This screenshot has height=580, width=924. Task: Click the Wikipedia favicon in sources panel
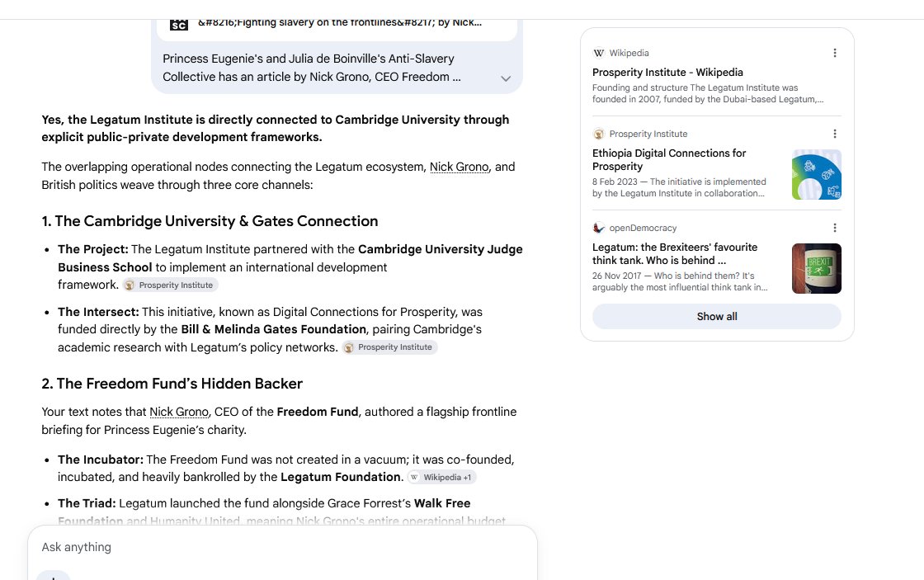click(x=599, y=53)
